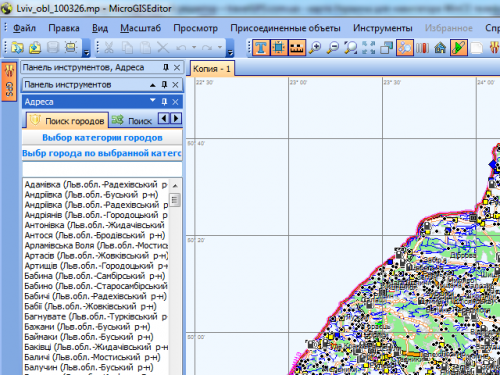Toggle the highlighted object search icon
The width and height of the screenshot is (500, 375).
pos(405,48)
